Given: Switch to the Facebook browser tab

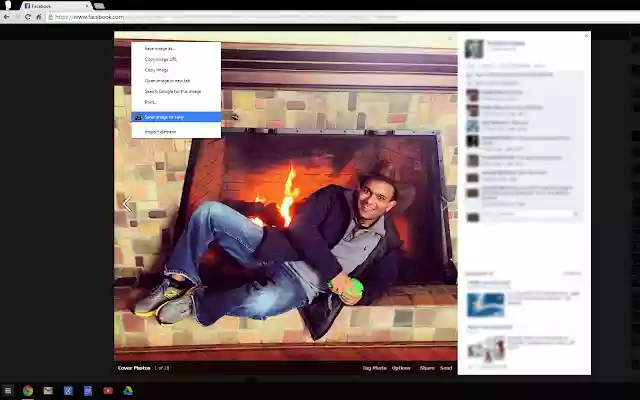Looking at the screenshot, I should (x=54, y=6).
